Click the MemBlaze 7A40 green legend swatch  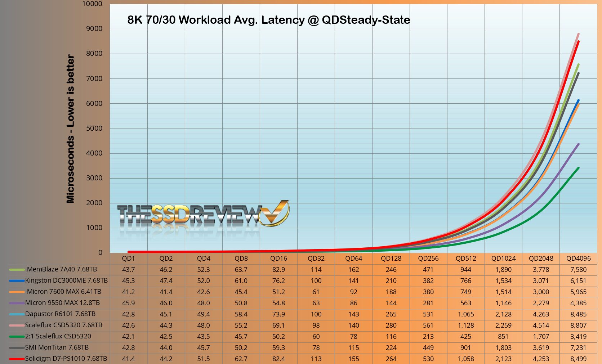click(17, 269)
